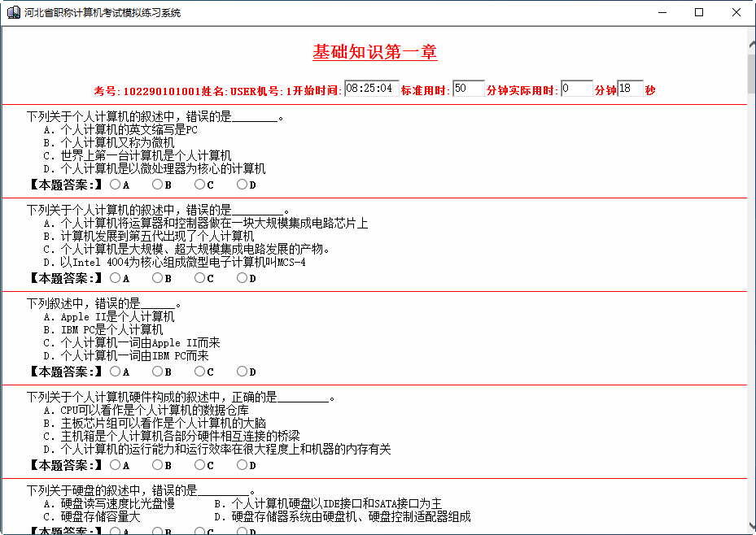Image resolution: width=756 pixels, height=535 pixels.
Task: Click the red heading 基础知识第一章
Action: tap(374, 52)
